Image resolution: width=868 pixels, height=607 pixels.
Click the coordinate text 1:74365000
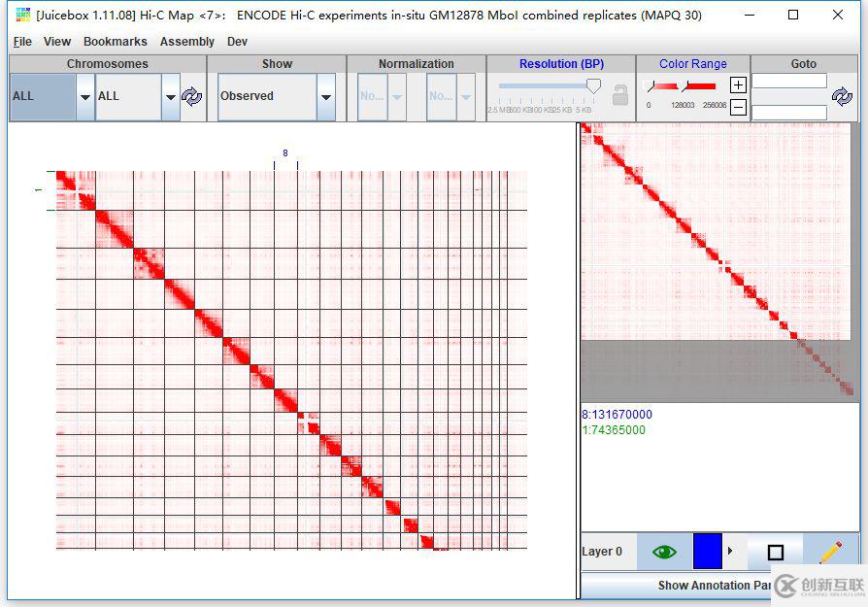614,430
